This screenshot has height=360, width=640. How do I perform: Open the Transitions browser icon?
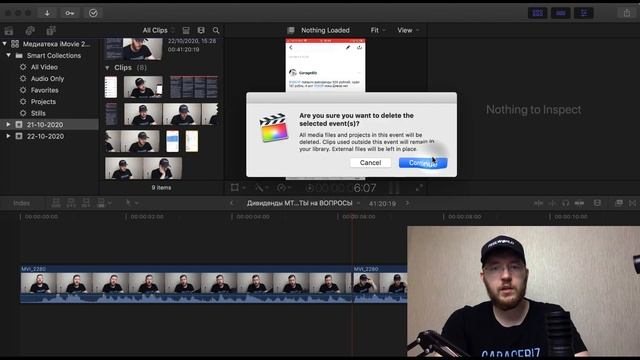point(633,203)
